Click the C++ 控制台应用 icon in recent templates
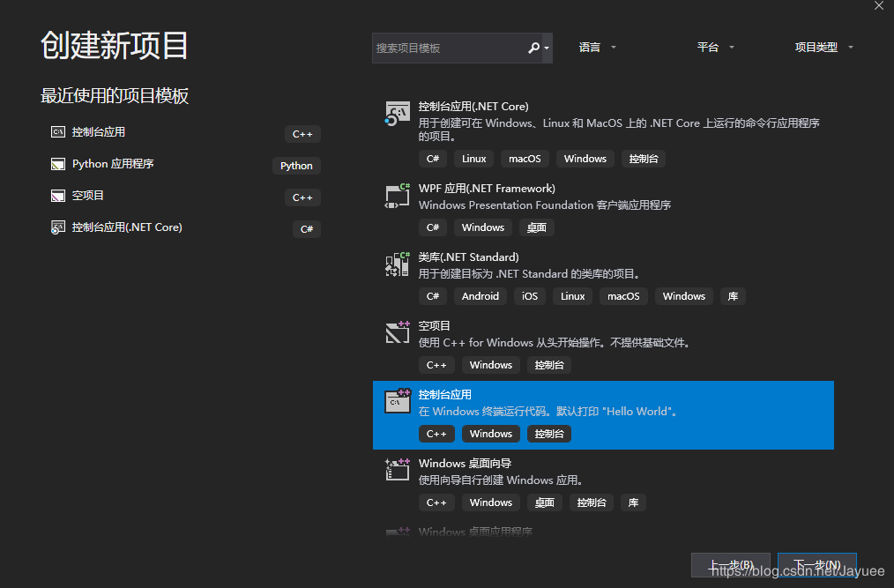 57,132
